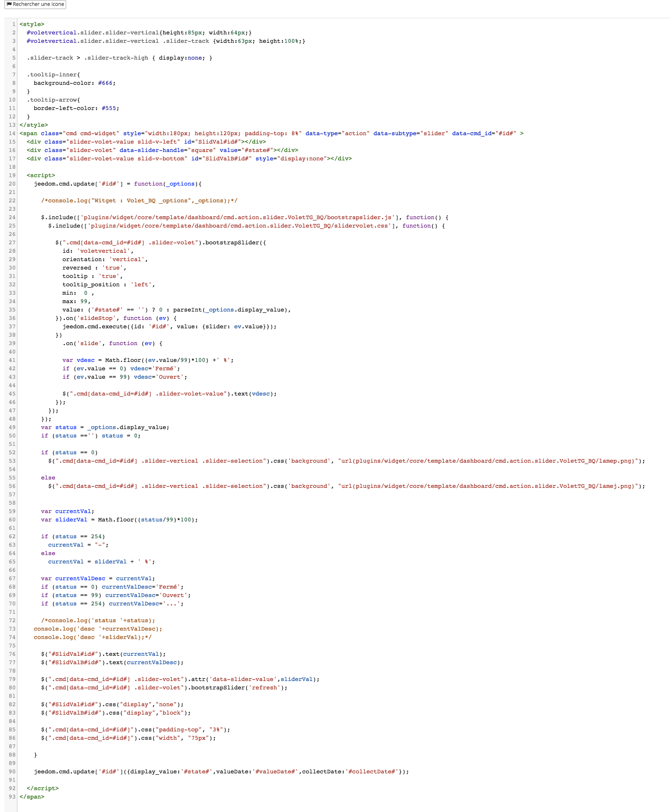
Task: Click the 'Rechercher une icone' button
Action: click(x=35, y=5)
